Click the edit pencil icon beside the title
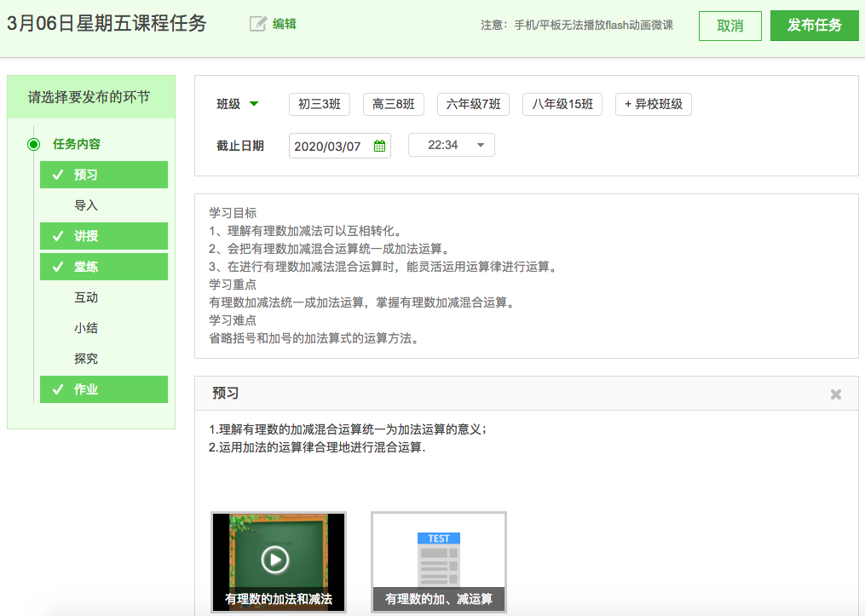The height and width of the screenshot is (616, 865). click(257, 24)
